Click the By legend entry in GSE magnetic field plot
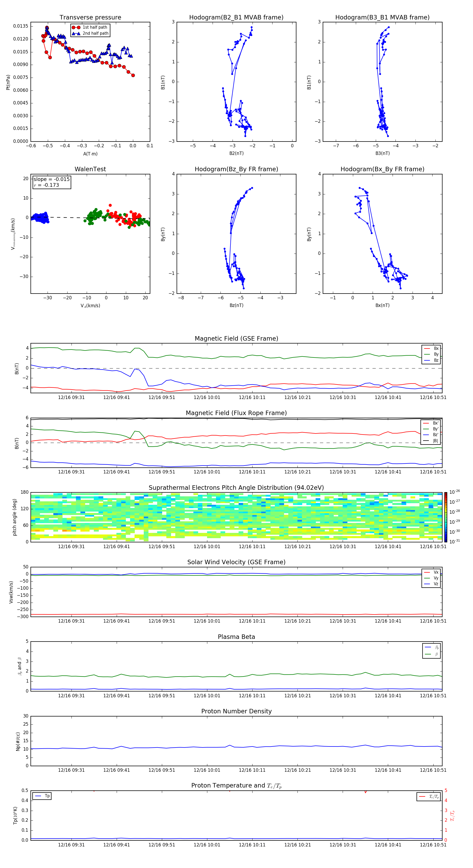 pyautogui.click(x=431, y=355)
